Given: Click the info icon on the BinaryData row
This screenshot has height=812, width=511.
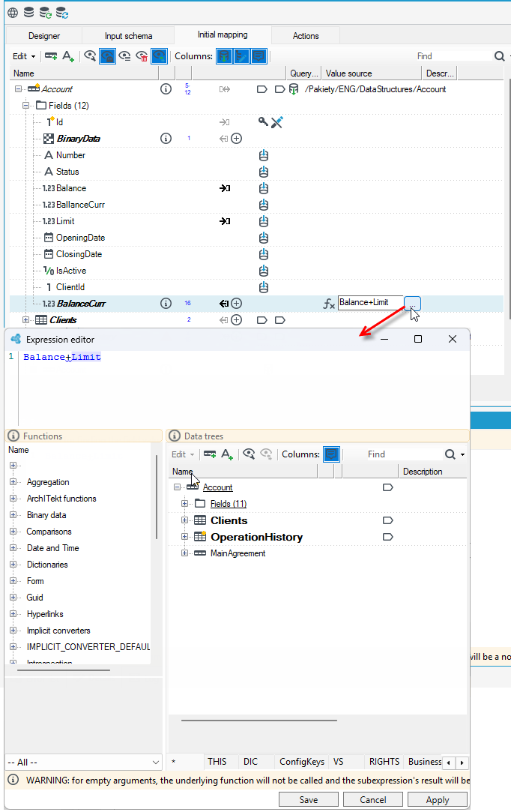Looking at the screenshot, I should [x=166, y=138].
